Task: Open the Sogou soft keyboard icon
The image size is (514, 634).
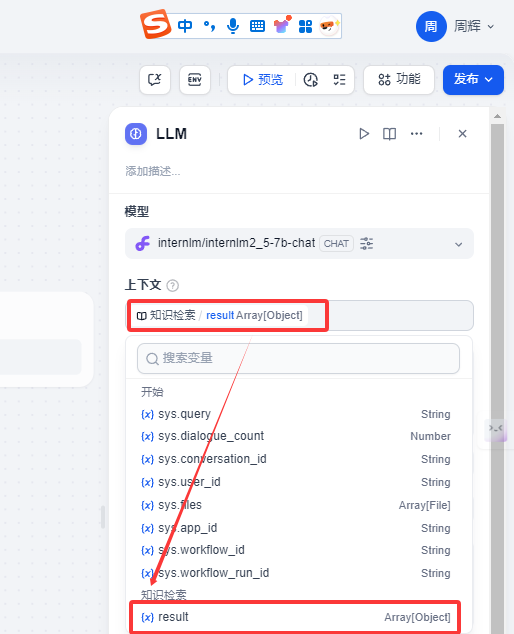Action: (x=257, y=26)
